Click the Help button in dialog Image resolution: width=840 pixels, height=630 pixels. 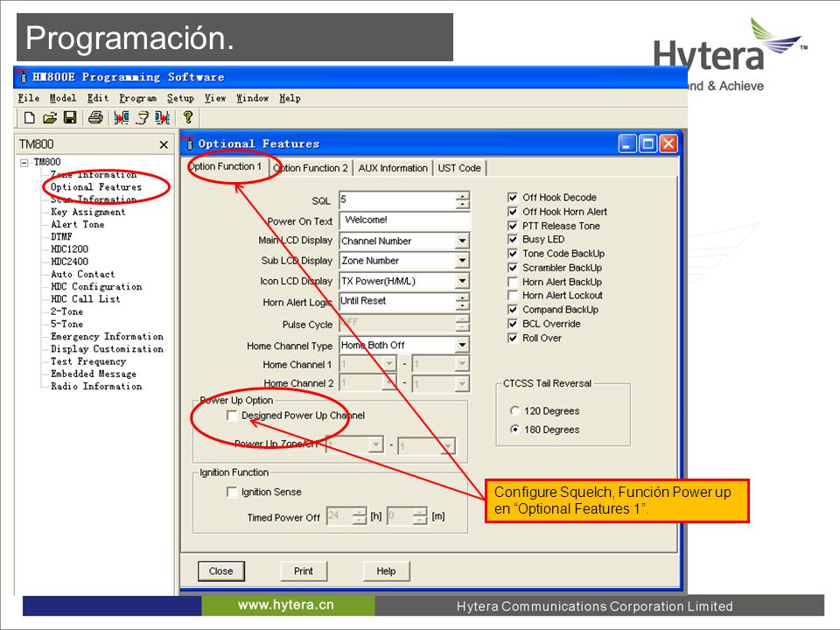pyautogui.click(x=386, y=571)
